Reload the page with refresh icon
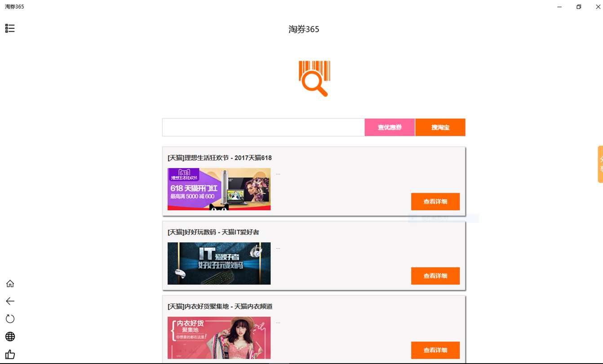The image size is (603, 364). [10, 319]
